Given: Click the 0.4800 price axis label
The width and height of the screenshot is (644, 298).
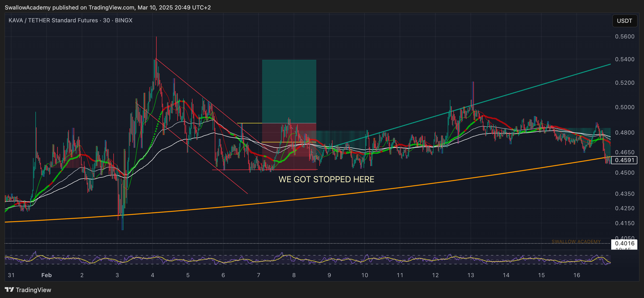Looking at the screenshot, I should (x=625, y=133).
